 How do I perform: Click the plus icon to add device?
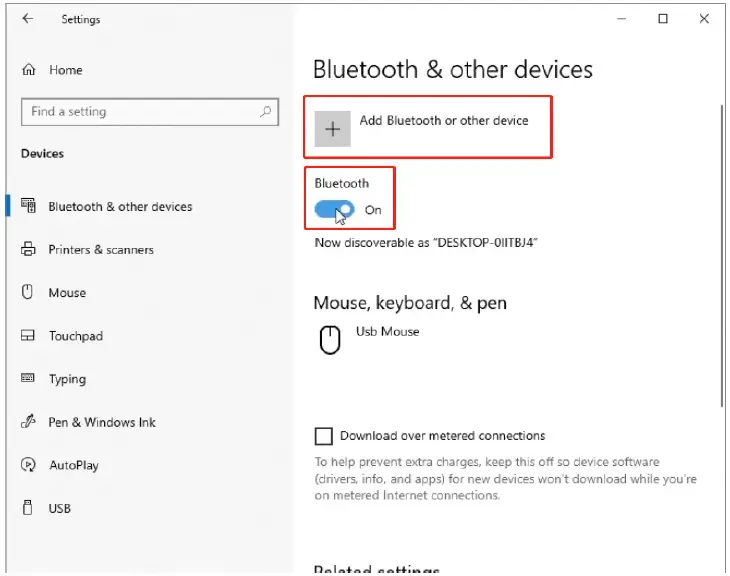[332, 129]
